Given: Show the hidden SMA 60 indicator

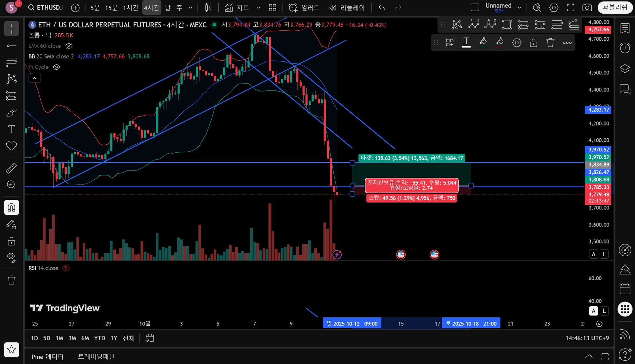Looking at the screenshot, I should coord(69,46).
